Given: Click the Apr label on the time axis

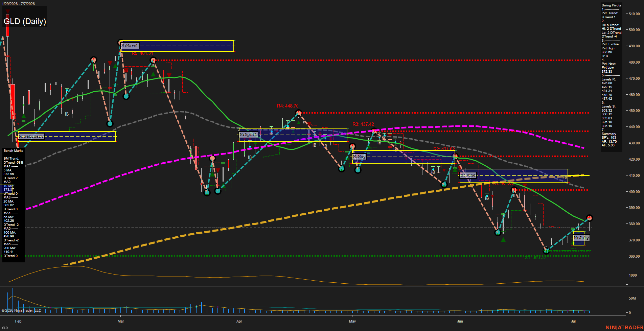Looking at the screenshot, I should pyautogui.click(x=239, y=321).
